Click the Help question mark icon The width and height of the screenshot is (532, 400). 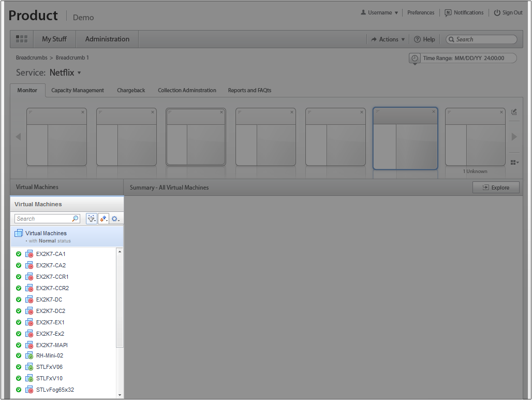click(x=417, y=39)
